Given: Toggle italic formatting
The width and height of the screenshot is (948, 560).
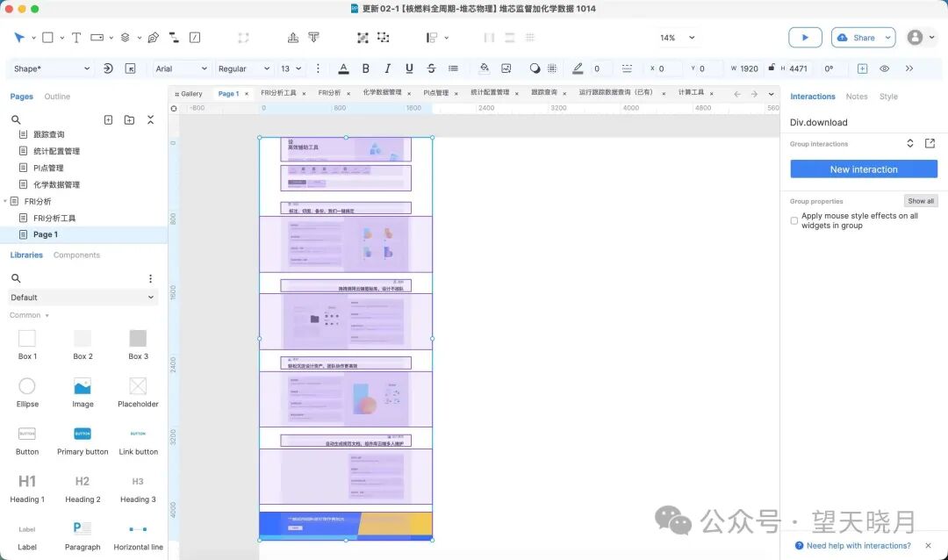Looking at the screenshot, I should tap(387, 68).
